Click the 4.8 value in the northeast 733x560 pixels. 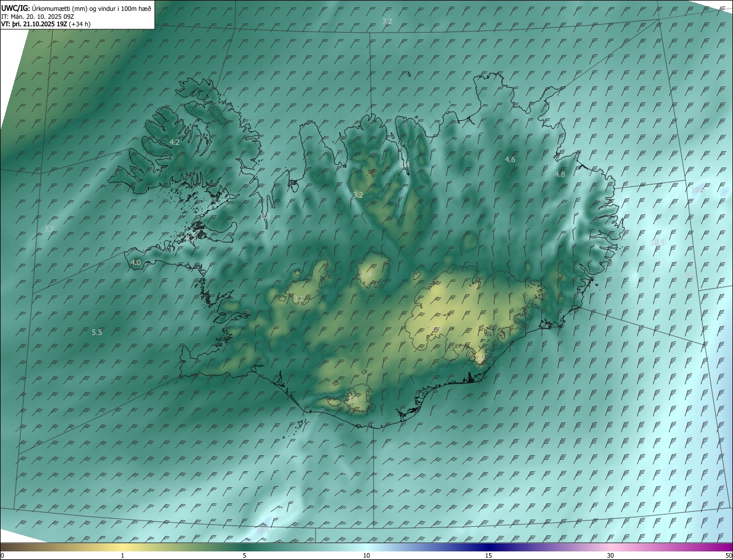(560, 174)
